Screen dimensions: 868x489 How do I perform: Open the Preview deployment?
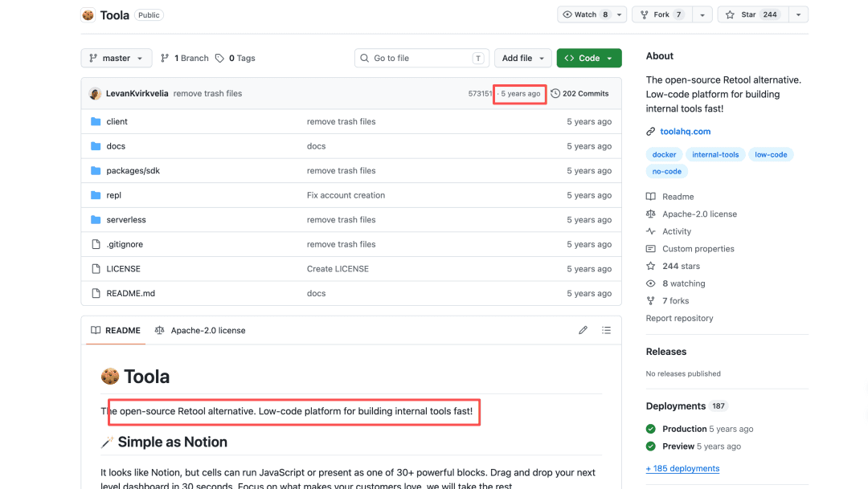(678, 446)
